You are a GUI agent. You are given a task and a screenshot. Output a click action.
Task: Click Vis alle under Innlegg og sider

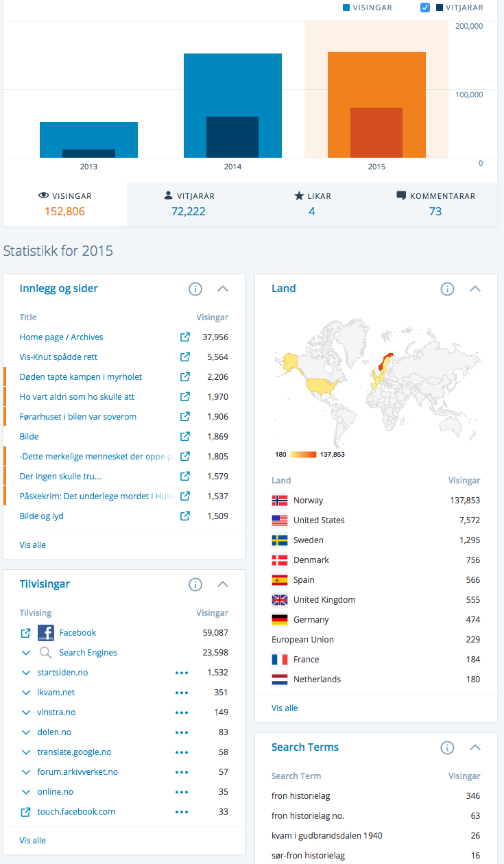[33, 545]
